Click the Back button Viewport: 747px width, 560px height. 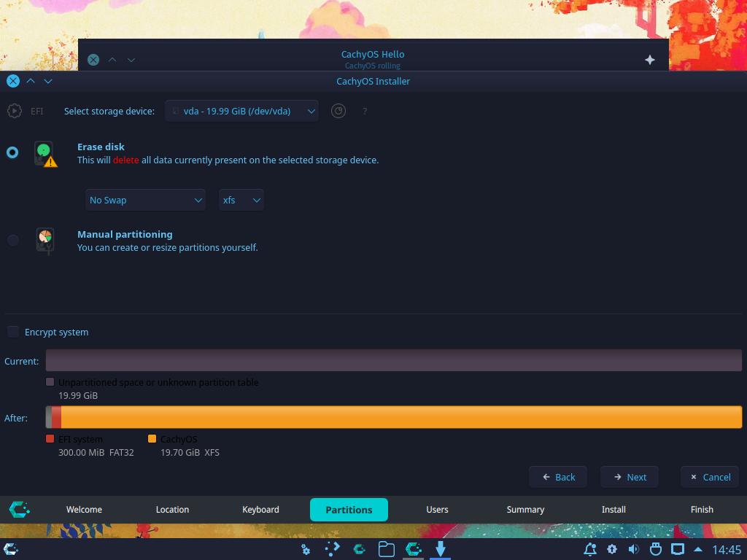pos(558,477)
